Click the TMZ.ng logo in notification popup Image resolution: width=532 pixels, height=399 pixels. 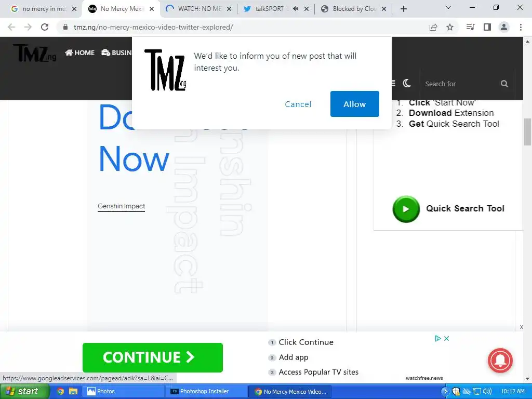point(166,70)
